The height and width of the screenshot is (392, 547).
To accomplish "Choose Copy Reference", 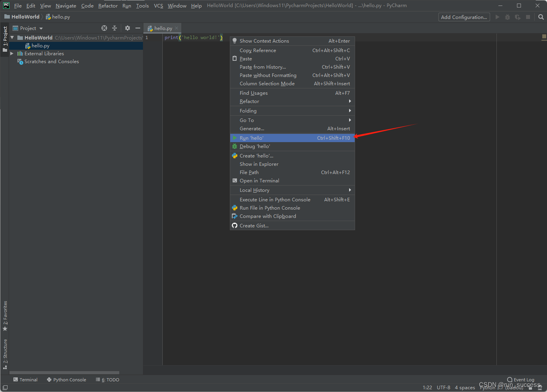I will click(292, 51).
